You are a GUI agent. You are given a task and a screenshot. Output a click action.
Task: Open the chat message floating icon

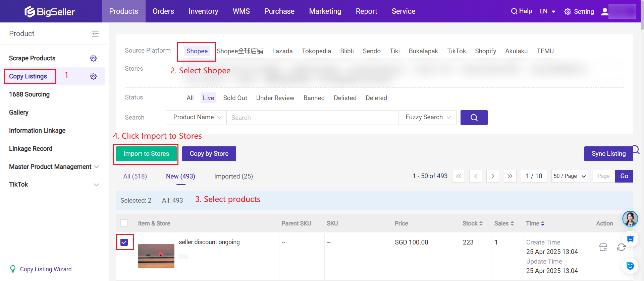coord(630,239)
